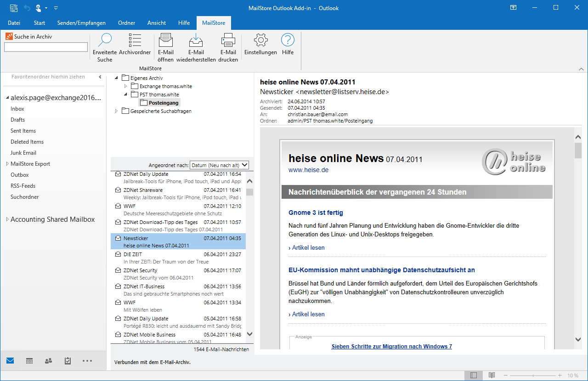Open contacts via the people icon
The width and height of the screenshot is (588, 381).
tap(48, 361)
